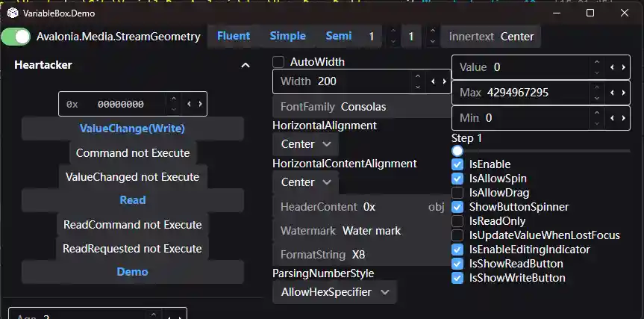Toggle the Avalonia.Media.StreamGeometry switch
The width and height of the screenshot is (644, 319).
tap(16, 36)
